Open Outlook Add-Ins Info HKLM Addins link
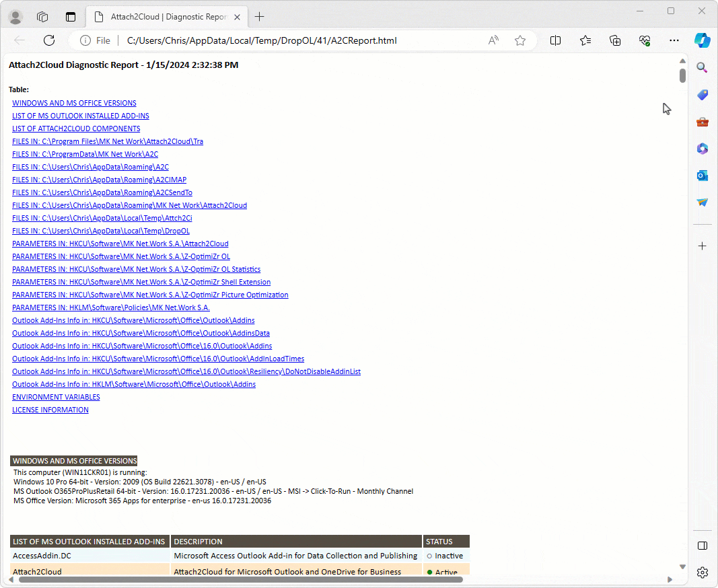The height and width of the screenshot is (588, 718). point(134,385)
